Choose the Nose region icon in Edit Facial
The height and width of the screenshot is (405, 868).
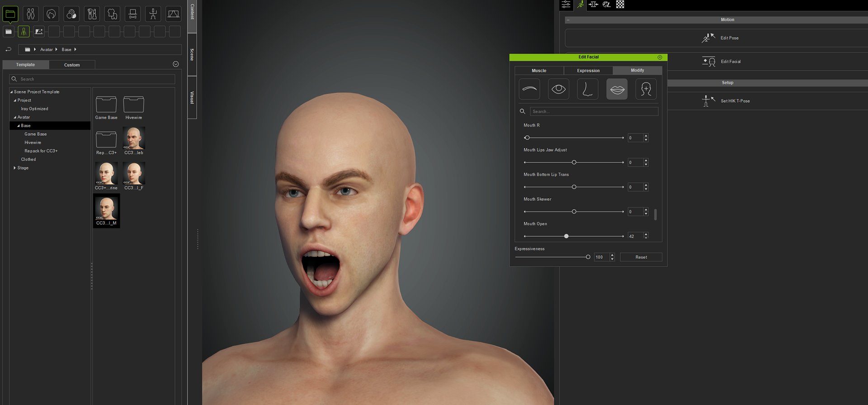(587, 89)
